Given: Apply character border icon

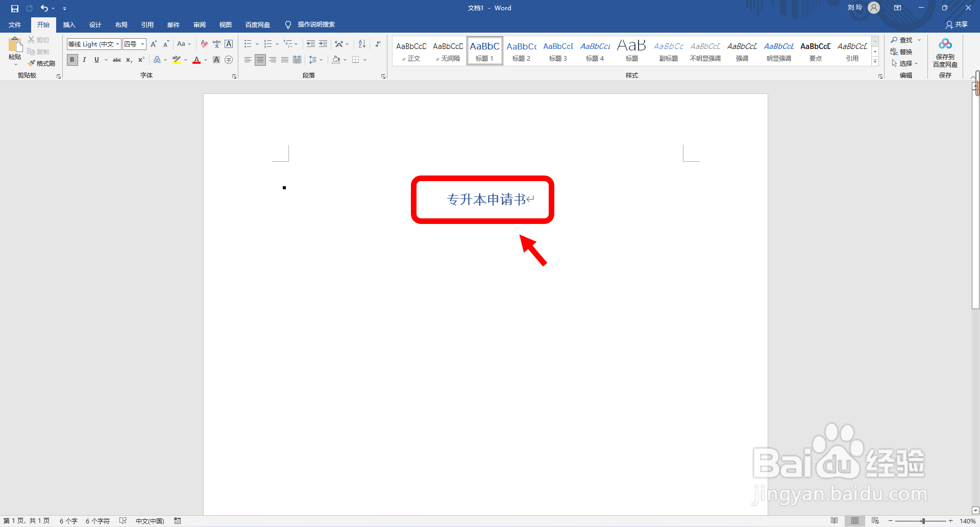Looking at the screenshot, I should point(229,44).
